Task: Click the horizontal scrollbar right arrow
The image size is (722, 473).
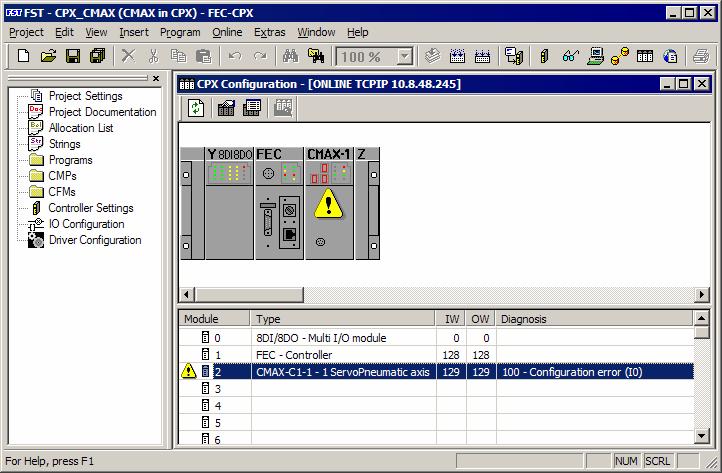Action: pyautogui.click(x=702, y=294)
